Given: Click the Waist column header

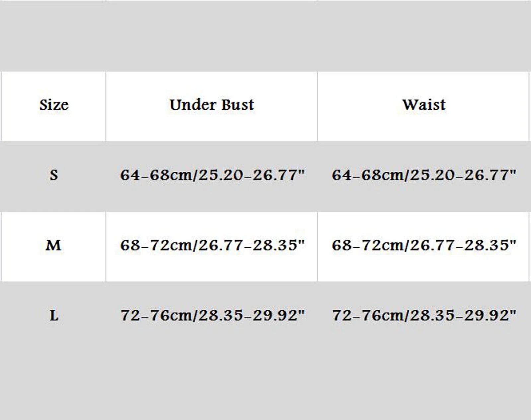Looking at the screenshot, I should (x=424, y=105).
